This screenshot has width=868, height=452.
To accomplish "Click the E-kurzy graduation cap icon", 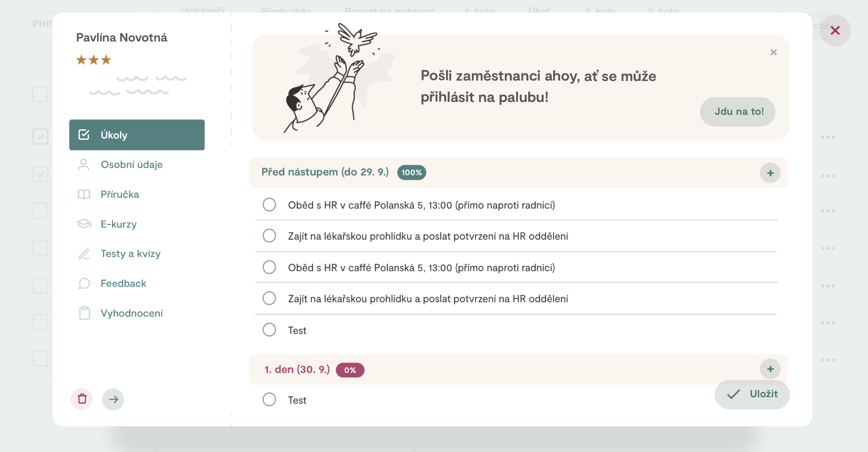I will point(84,224).
